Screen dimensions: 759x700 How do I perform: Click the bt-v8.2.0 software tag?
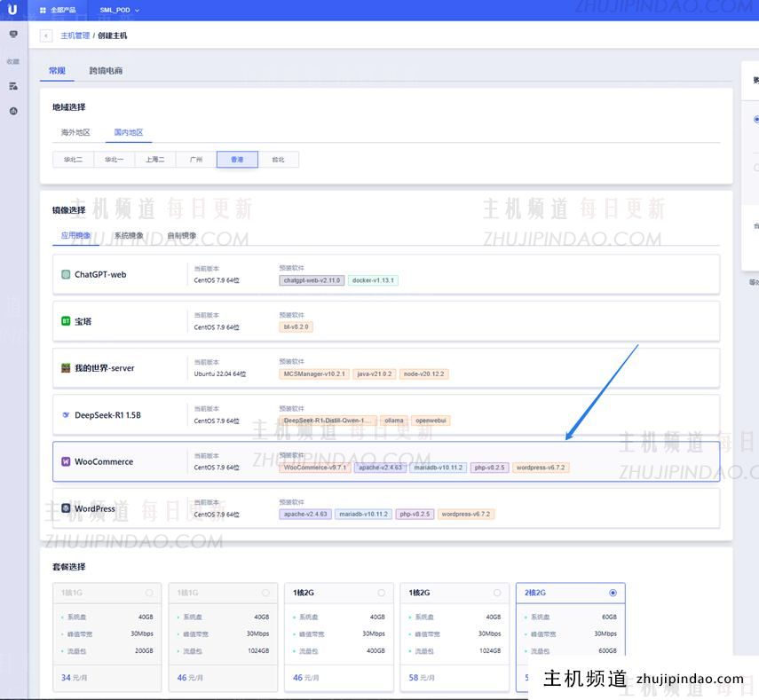(x=296, y=327)
